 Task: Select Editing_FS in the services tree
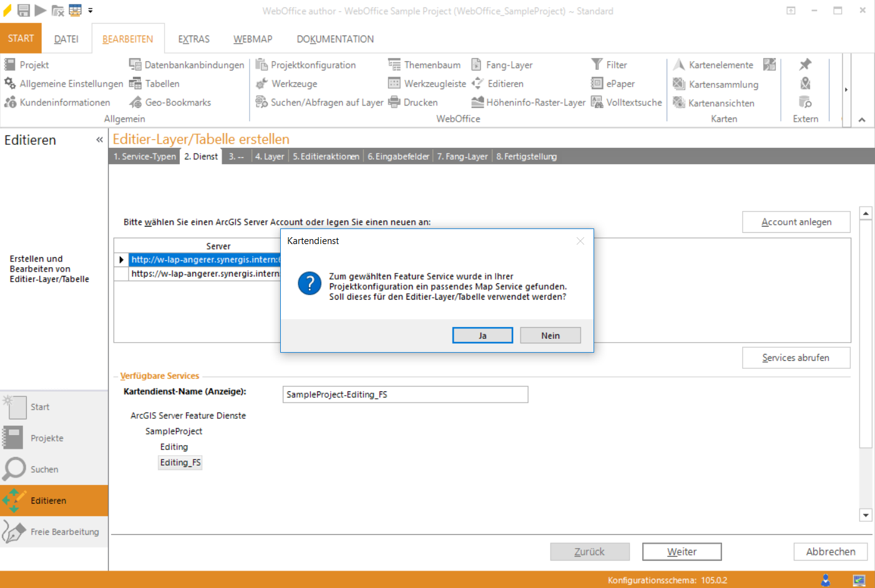tap(180, 463)
